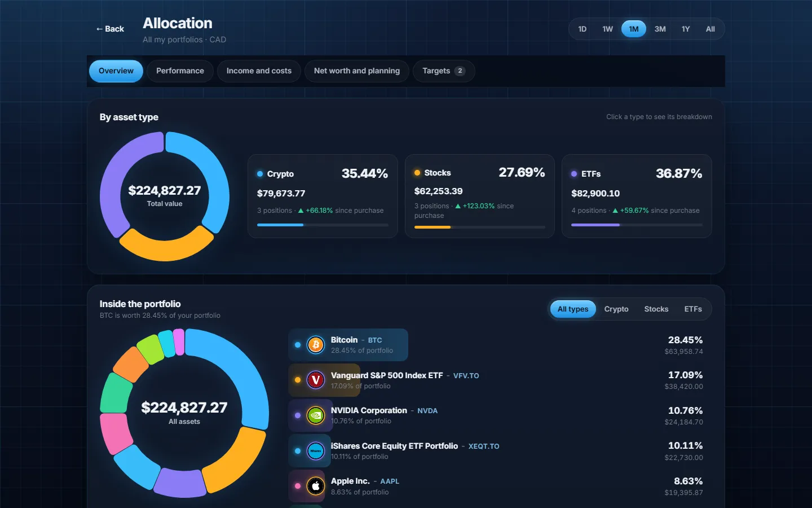Click the Crypto allocation progress bar

pos(323,225)
